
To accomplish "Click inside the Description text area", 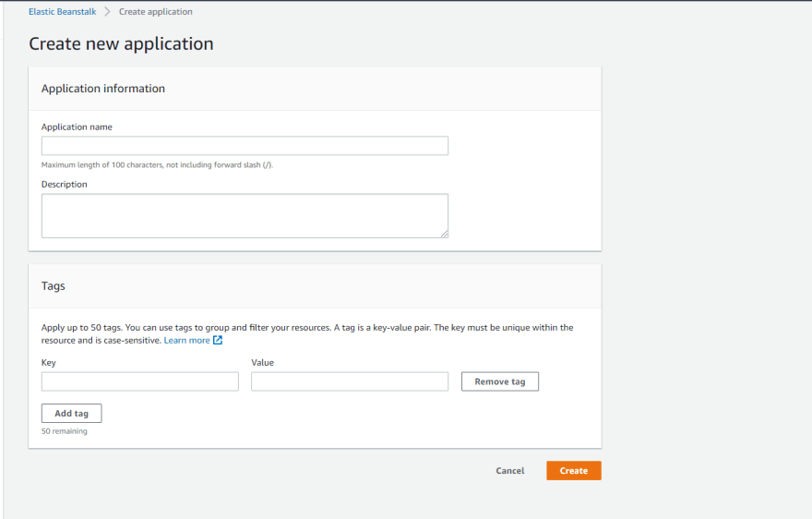I will (x=245, y=216).
